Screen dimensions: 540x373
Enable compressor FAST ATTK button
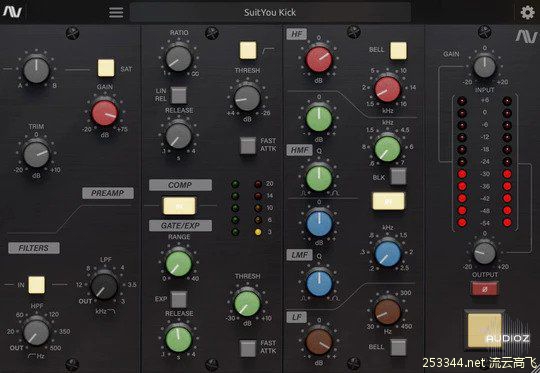248,145
